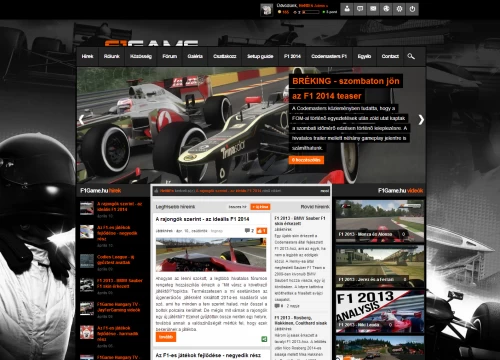The width and height of the screenshot is (500, 360).
Task: Open sidebar news Coders League link
Action: coord(116,260)
